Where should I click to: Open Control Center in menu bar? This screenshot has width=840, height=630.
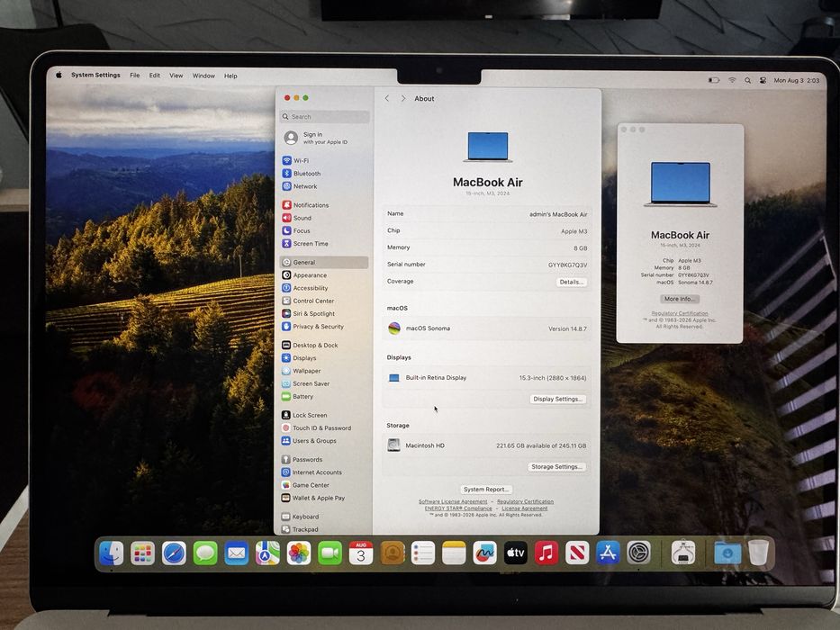763,80
